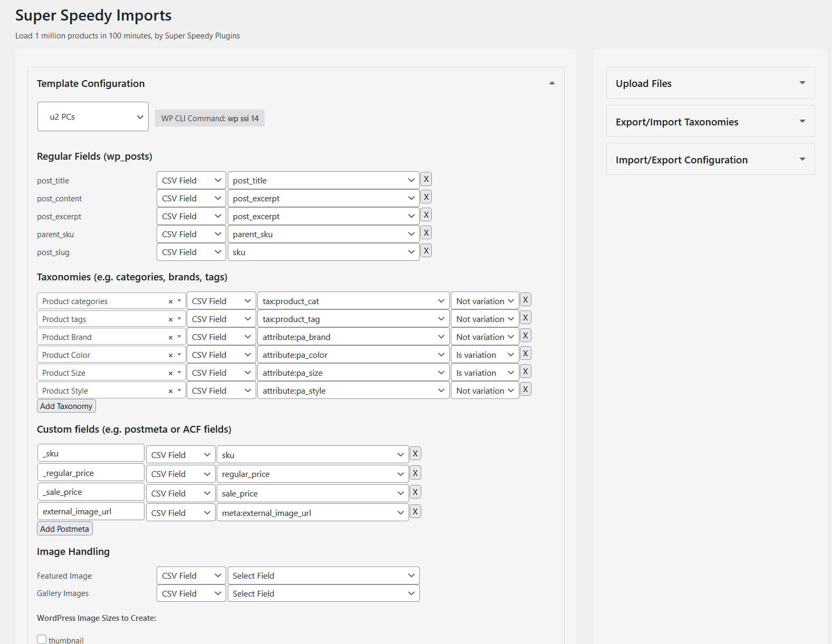Clear the Product Brand selection with small ×
Screen dimensions: 832x644
click(x=170, y=338)
